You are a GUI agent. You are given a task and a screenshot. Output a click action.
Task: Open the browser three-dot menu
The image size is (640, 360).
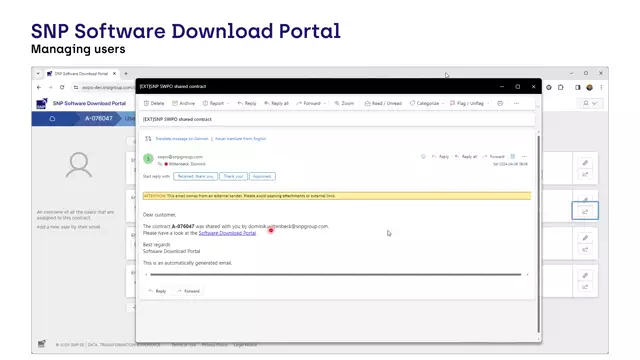click(601, 87)
